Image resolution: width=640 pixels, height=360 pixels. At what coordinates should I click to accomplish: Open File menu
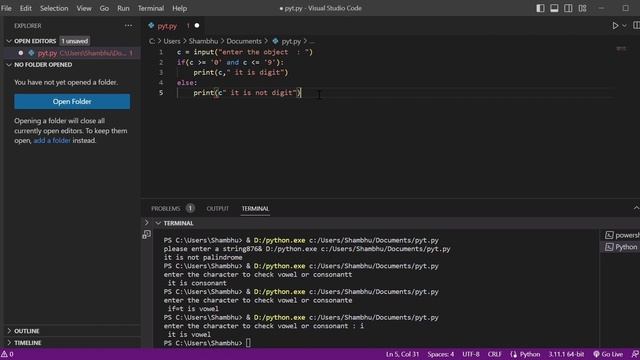click(6, 8)
